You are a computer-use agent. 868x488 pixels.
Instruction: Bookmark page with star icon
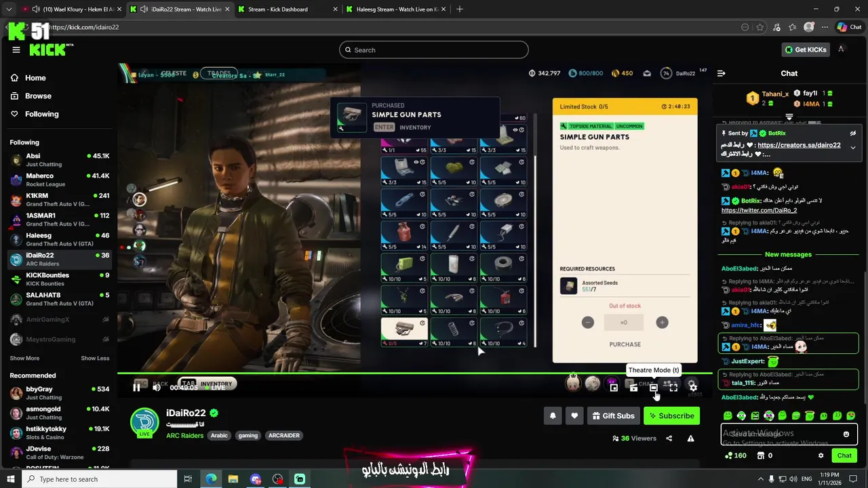click(760, 27)
